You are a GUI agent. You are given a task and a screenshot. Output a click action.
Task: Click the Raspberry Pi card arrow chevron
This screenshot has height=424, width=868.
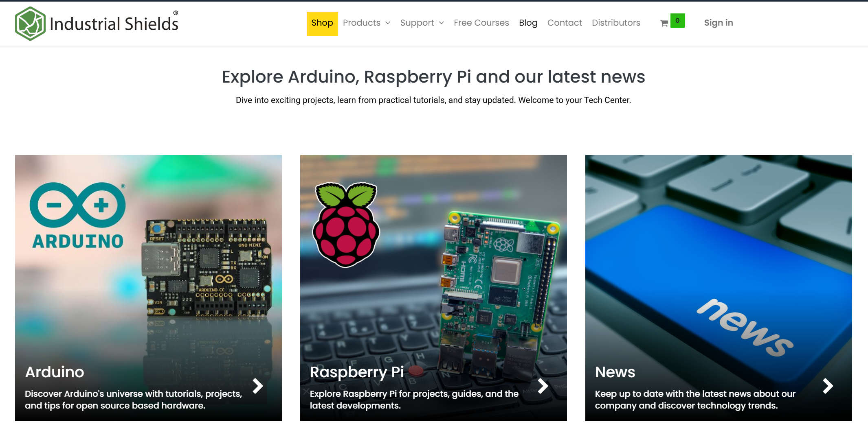click(x=543, y=386)
